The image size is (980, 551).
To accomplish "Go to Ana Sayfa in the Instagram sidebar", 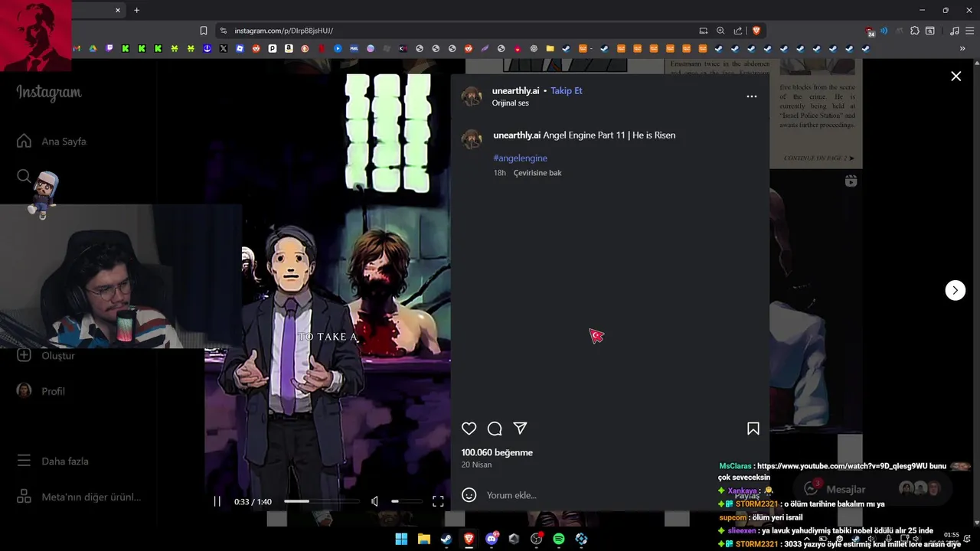I will 52,141.
